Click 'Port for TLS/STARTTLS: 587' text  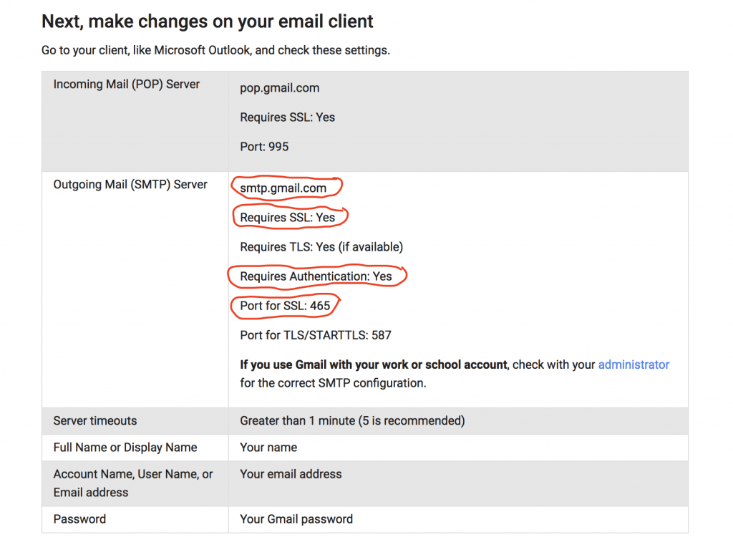(x=316, y=335)
